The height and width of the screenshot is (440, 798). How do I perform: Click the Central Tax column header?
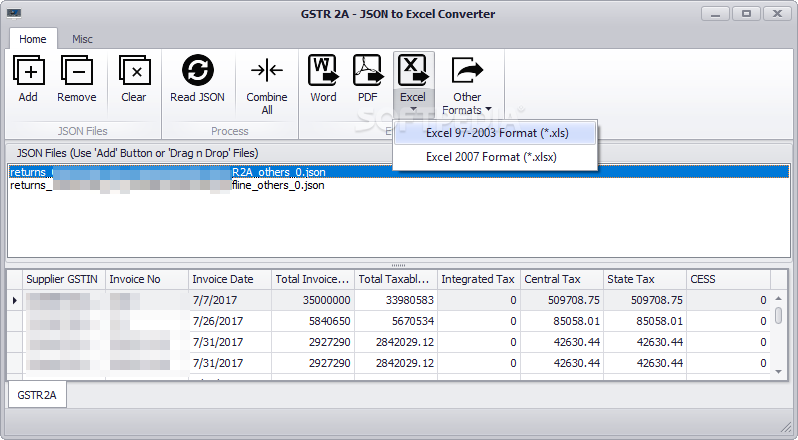coord(561,279)
